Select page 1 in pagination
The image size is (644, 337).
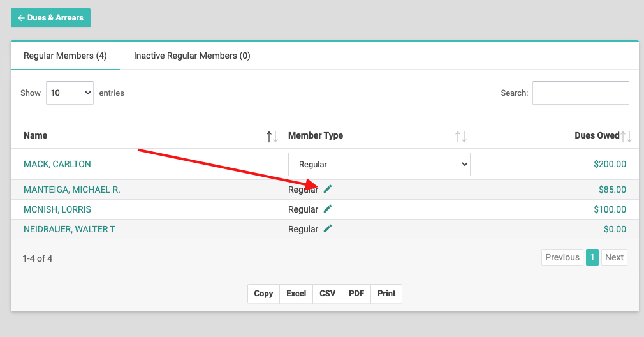point(592,257)
